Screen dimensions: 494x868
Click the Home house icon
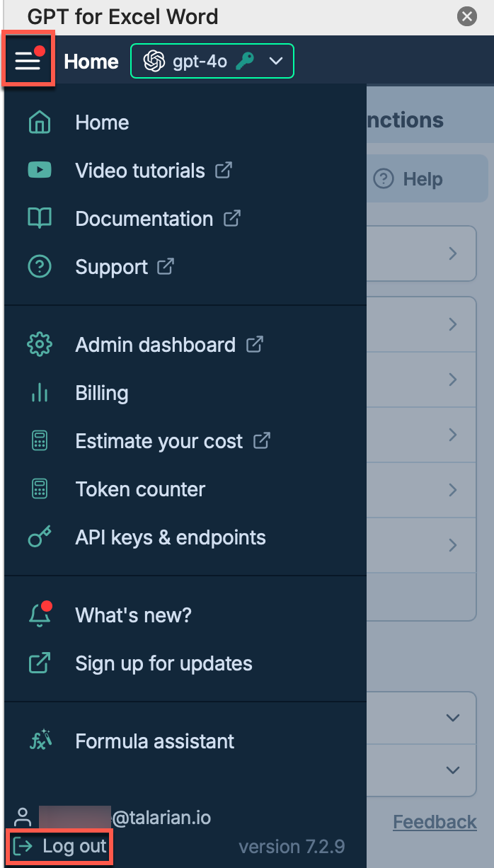point(40,122)
